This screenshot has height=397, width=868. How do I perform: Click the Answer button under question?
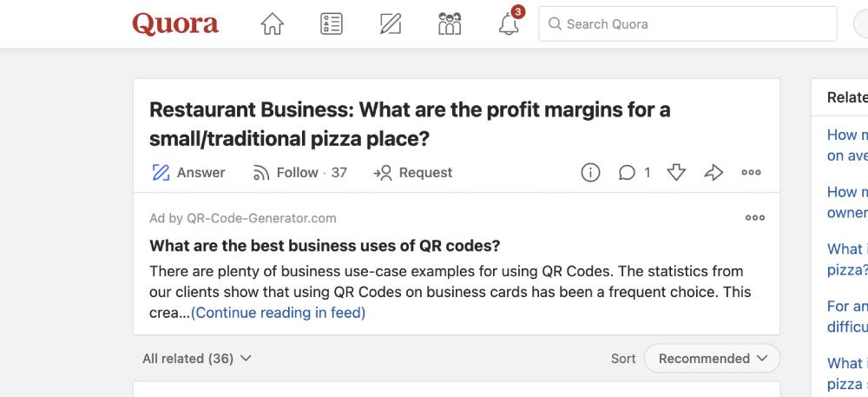[188, 173]
